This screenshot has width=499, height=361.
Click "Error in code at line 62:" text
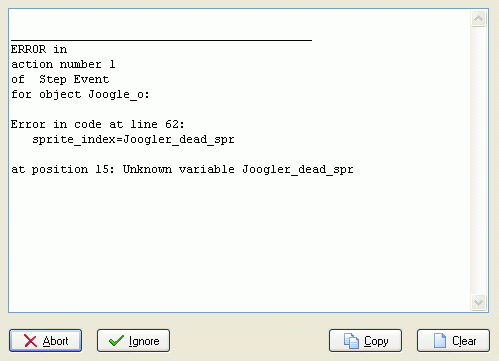tap(97, 124)
